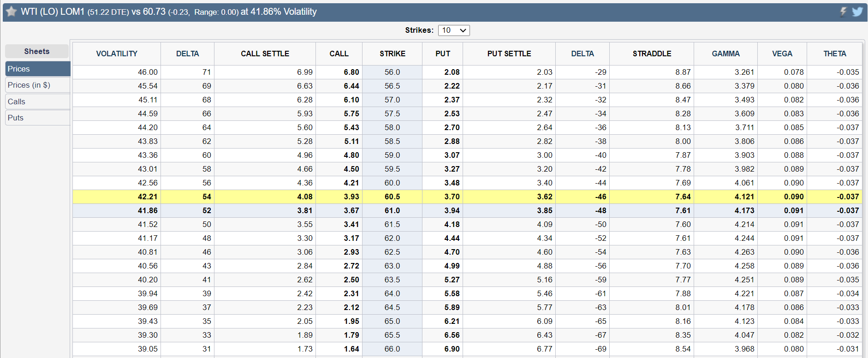Click the Twitter bird share icon
The image size is (868, 358).
click(857, 12)
